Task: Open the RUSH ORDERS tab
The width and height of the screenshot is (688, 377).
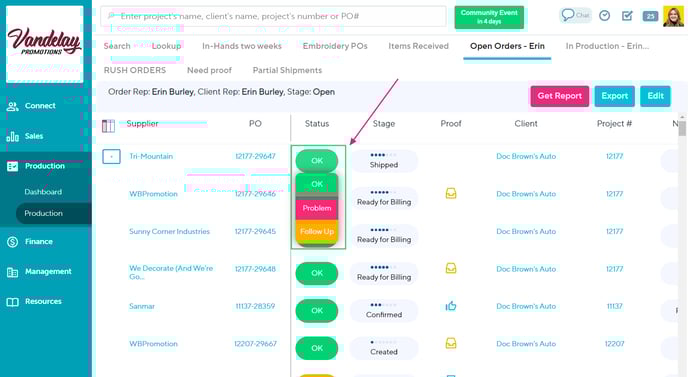Action: pos(135,70)
